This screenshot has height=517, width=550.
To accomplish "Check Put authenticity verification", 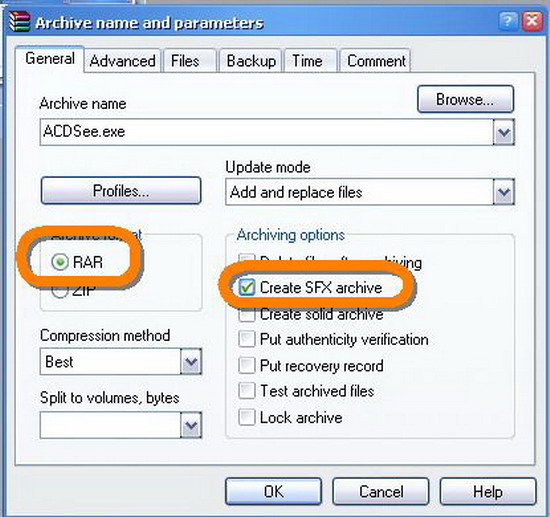I will point(247,339).
